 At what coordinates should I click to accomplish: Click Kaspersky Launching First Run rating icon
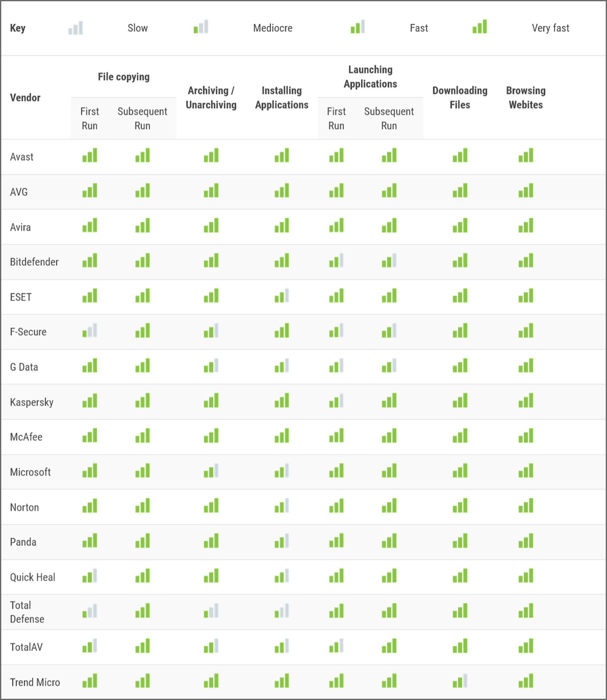(x=336, y=400)
